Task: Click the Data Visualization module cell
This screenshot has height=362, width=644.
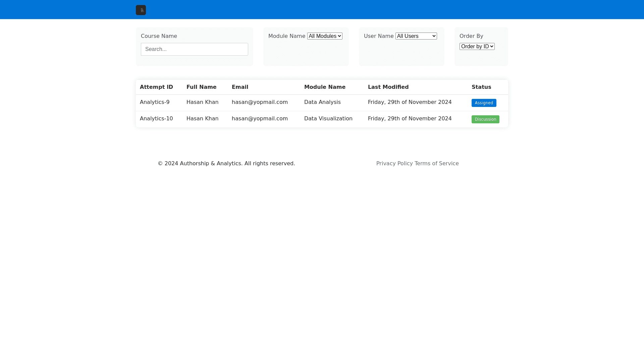Action: point(328,119)
